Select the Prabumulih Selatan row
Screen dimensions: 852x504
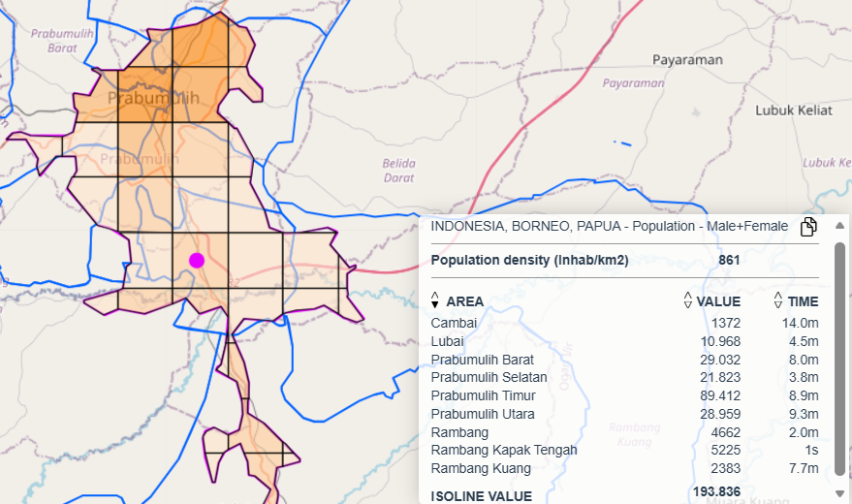[624, 377]
